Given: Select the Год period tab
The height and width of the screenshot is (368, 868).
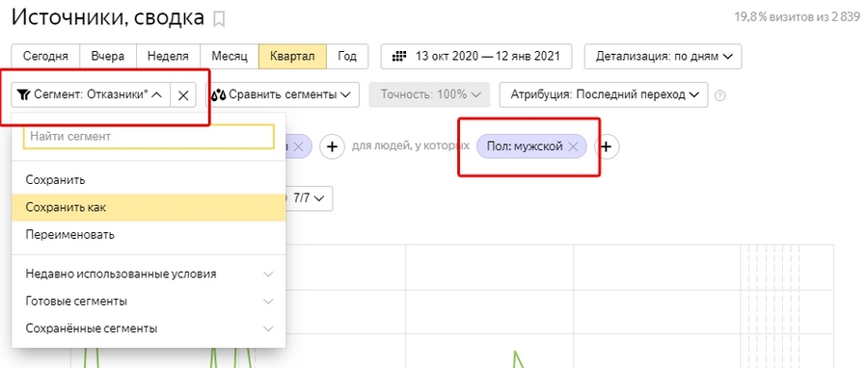Looking at the screenshot, I should [347, 57].
